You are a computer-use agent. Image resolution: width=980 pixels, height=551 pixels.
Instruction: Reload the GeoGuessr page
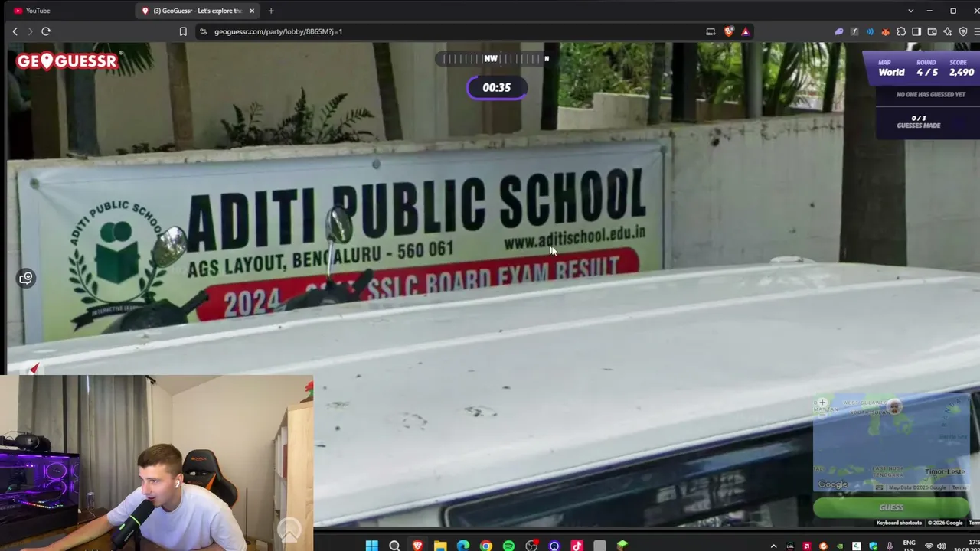coord(46,31)
